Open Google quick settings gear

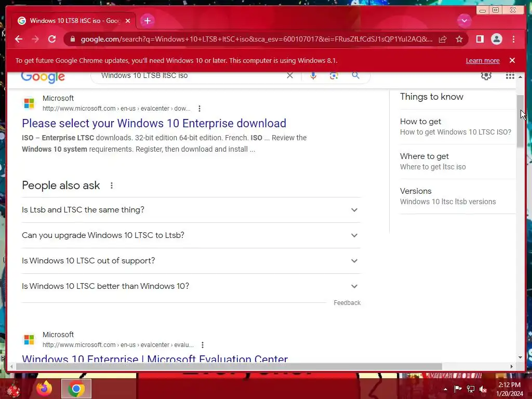pos(486,75)
